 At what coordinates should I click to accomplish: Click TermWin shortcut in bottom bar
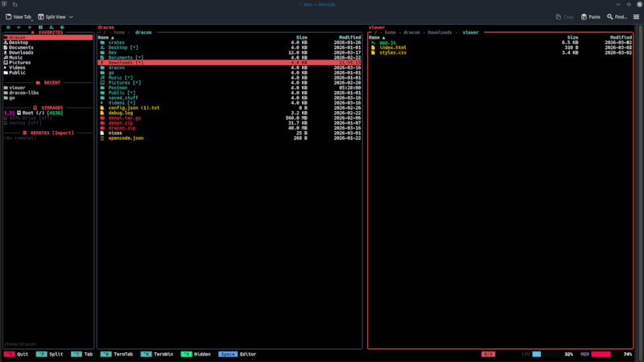157,354
